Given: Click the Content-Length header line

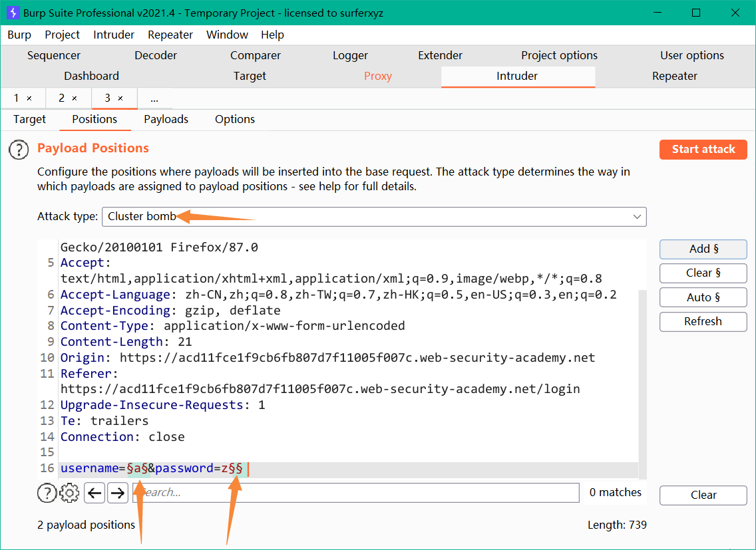Looking at the screenshot, I should point(126,342).
